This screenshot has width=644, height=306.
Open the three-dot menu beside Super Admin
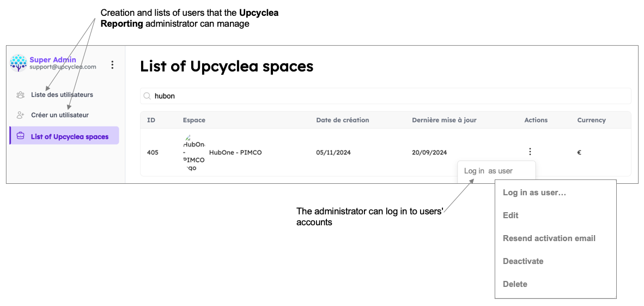(x=113, y=64)
